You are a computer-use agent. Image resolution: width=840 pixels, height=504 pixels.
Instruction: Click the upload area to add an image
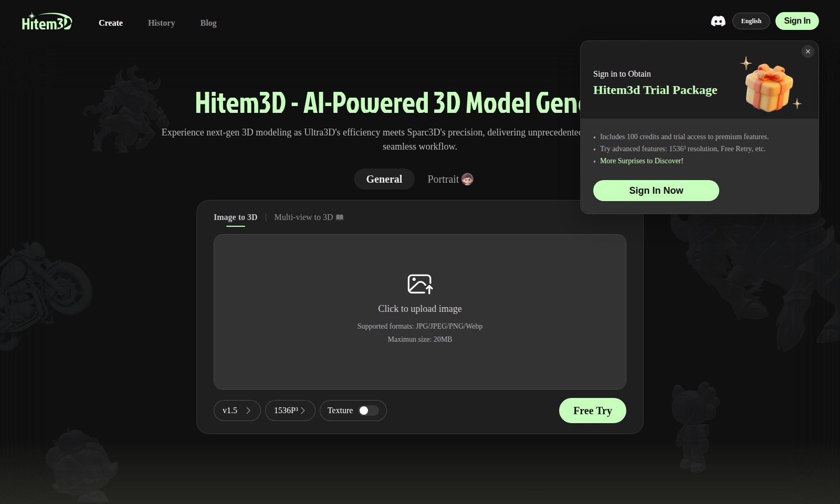(419, 311)
